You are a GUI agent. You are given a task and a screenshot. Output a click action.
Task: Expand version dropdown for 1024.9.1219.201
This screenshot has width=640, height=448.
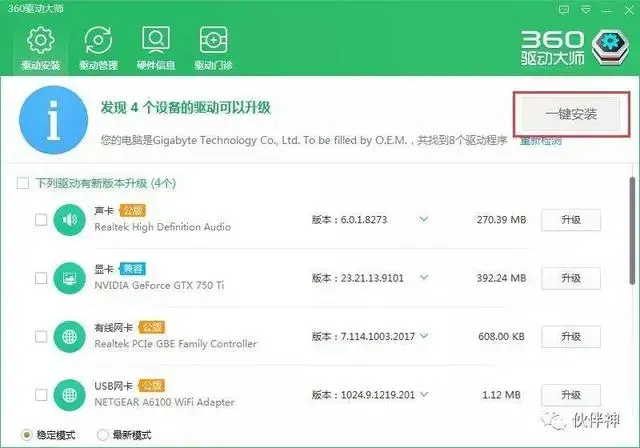pos(424,395)
